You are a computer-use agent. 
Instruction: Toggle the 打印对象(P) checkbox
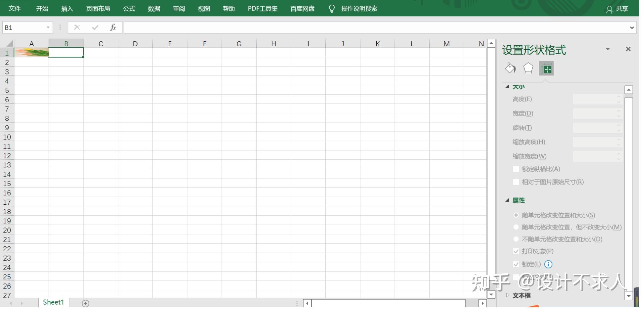pyautogui.click(x=516, y=251)
